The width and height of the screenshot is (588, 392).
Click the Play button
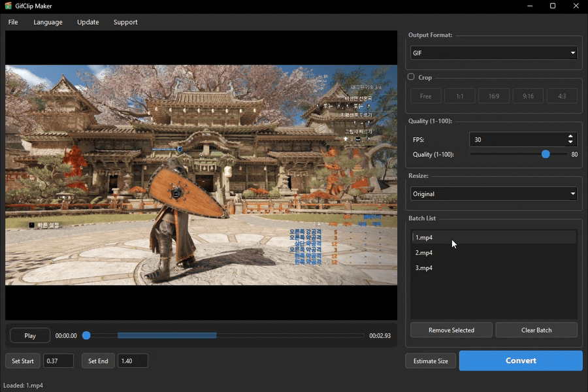pyautogui.click(x=30, y=336)
